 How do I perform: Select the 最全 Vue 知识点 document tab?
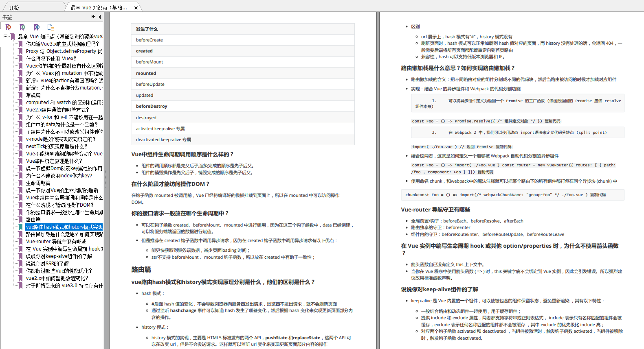click(99, 7)
